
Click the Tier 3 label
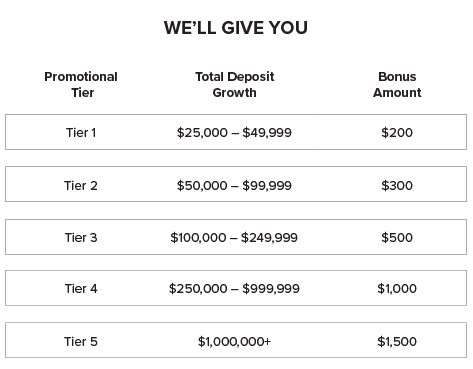click(81, 238)
